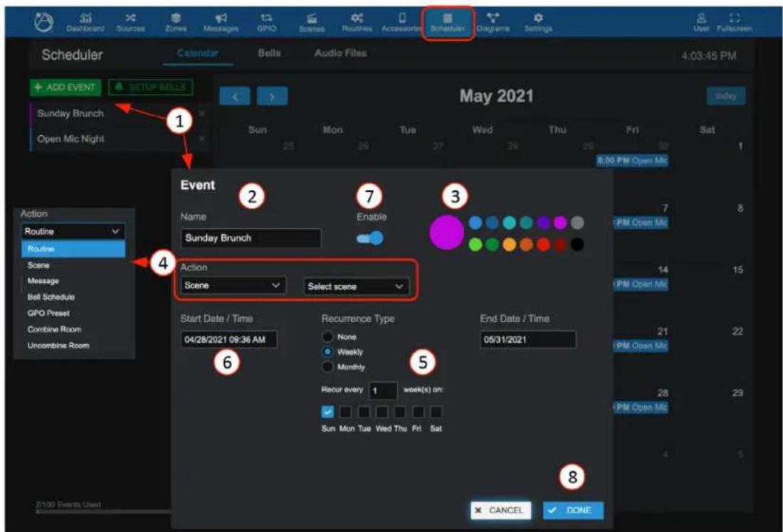
Task: Open the Action type dropdown showing Scene
Action: tap(233, 285)
